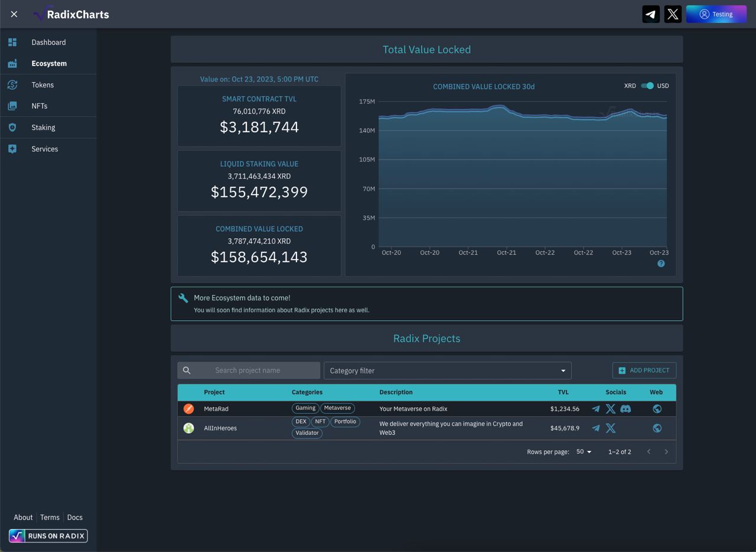The image size is (756, 552).
Task: Click the ADD PROJECT button
Action: pos(644,371)
